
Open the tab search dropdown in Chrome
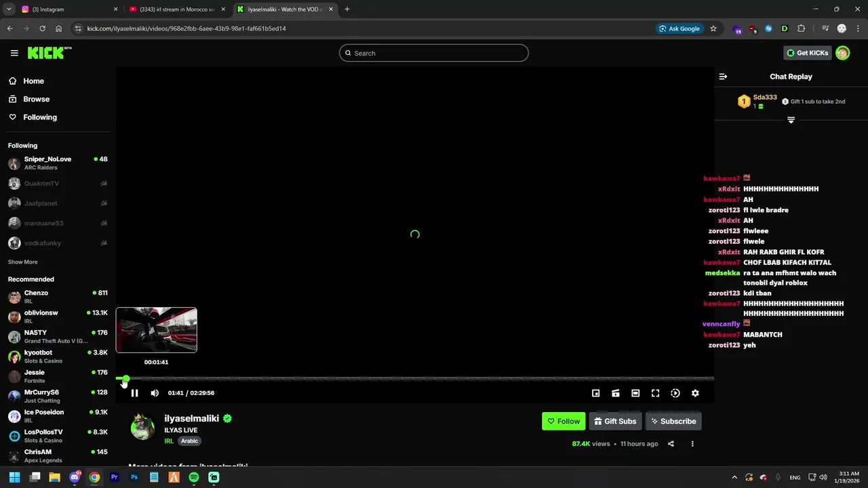(9, 9)
